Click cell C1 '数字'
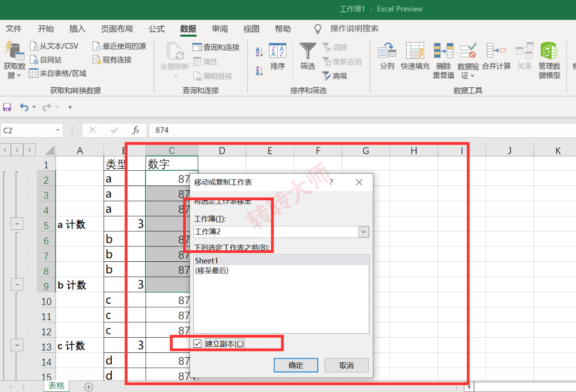576x392 pixels. point(172,164)
